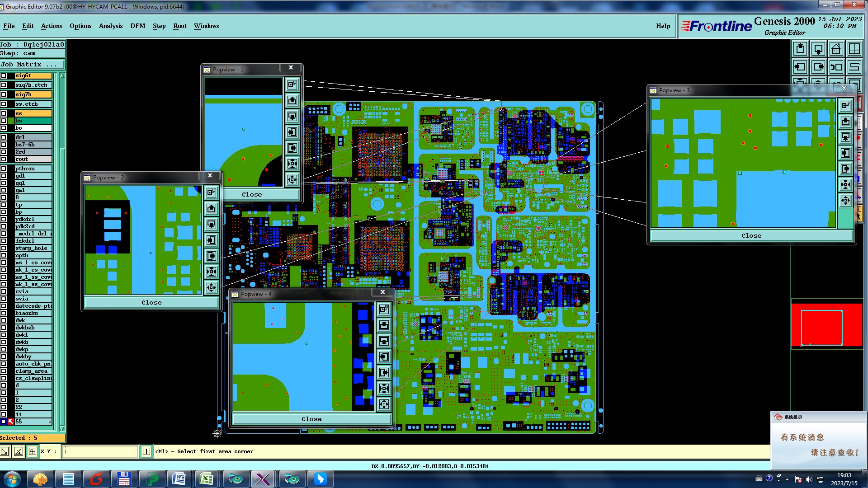Click the S-shaped serpentine icon in toolbar
868x488 pixels.
854,67
